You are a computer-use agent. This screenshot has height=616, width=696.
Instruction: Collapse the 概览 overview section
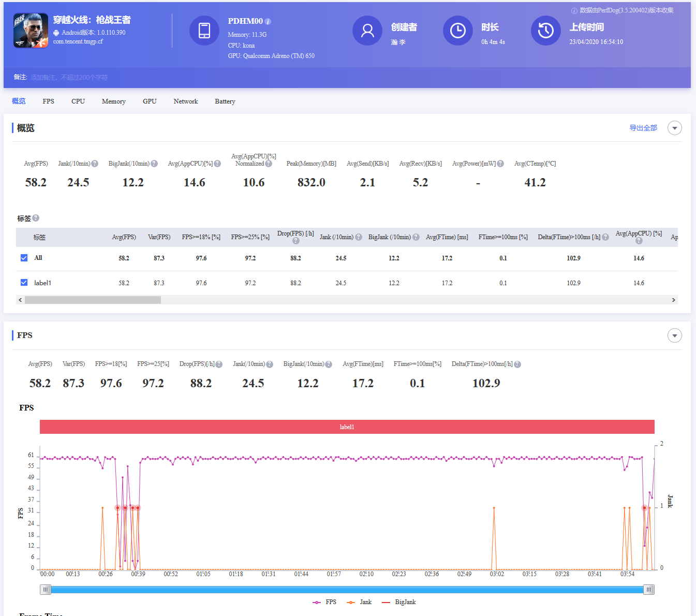tap(674, 128)
